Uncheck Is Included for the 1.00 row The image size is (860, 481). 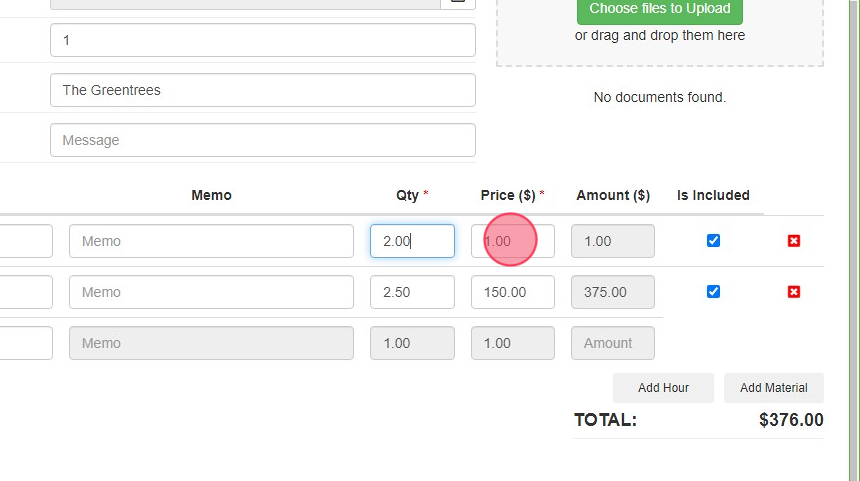[713, 241]
